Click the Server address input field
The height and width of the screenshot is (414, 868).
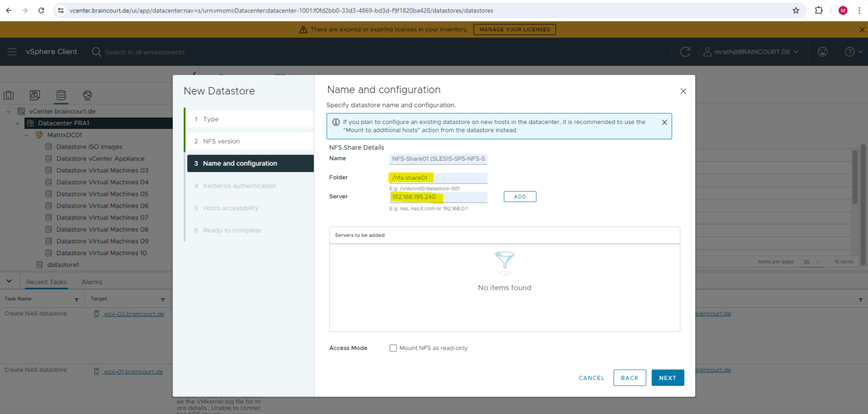(x=438, y=196)
